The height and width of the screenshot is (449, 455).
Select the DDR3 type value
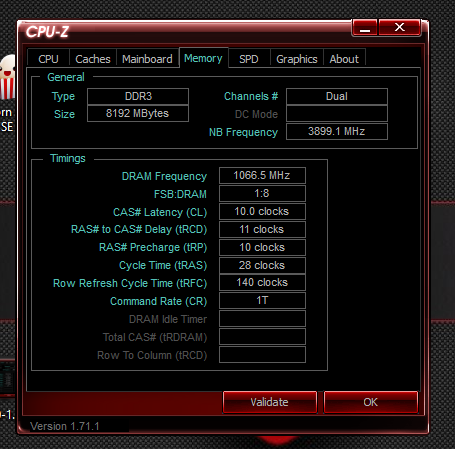pos(138,96)
